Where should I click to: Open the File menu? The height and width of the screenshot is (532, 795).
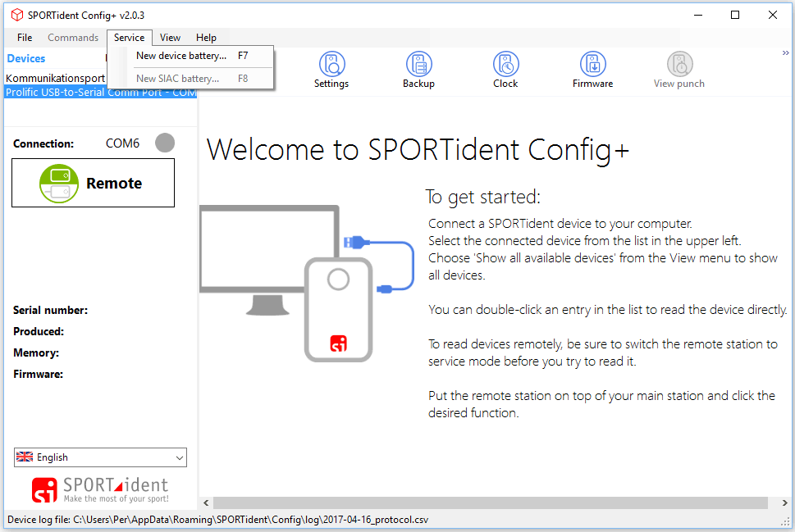click(x=25, y=38)
